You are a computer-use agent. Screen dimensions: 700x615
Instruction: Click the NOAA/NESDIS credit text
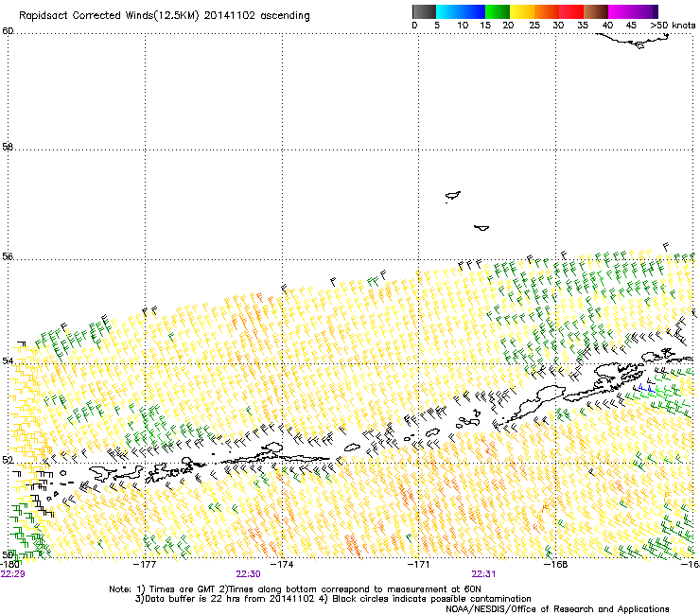[557, 608]
